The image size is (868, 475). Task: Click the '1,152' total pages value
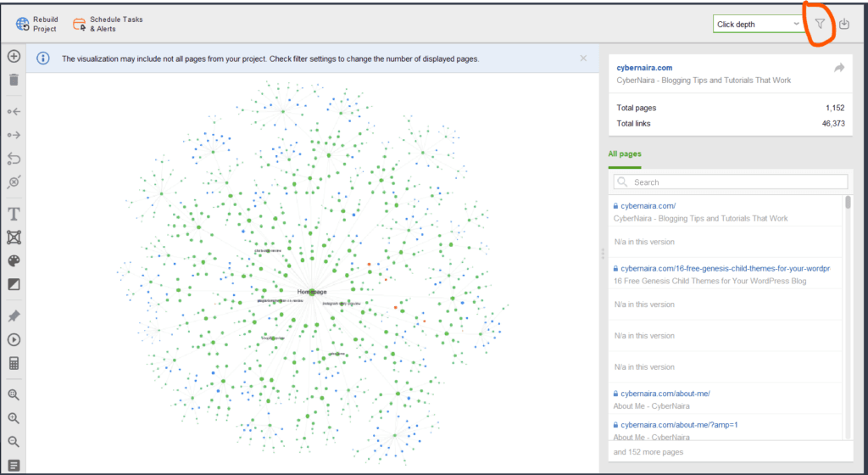pos(835,108)
